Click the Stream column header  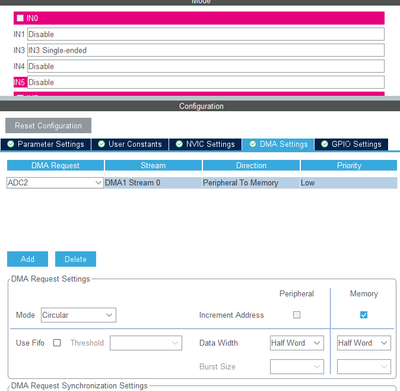point(153,165)
